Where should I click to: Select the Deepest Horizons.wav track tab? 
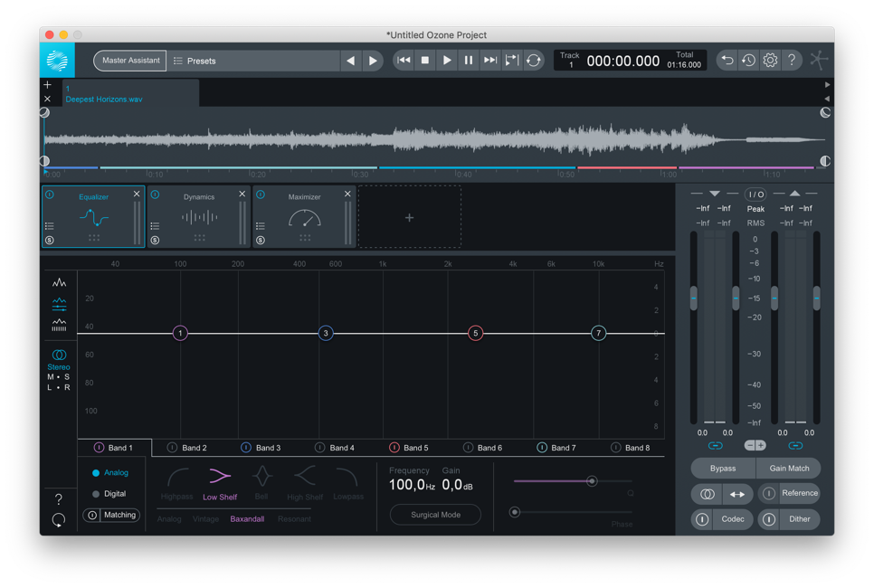(x=130, y=93)
